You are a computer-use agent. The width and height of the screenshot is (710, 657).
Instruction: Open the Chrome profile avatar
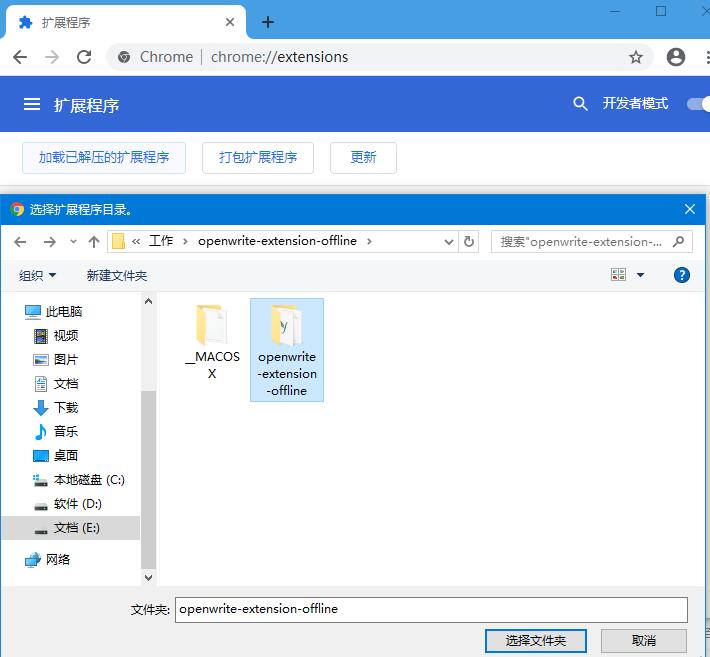[676, 57]
